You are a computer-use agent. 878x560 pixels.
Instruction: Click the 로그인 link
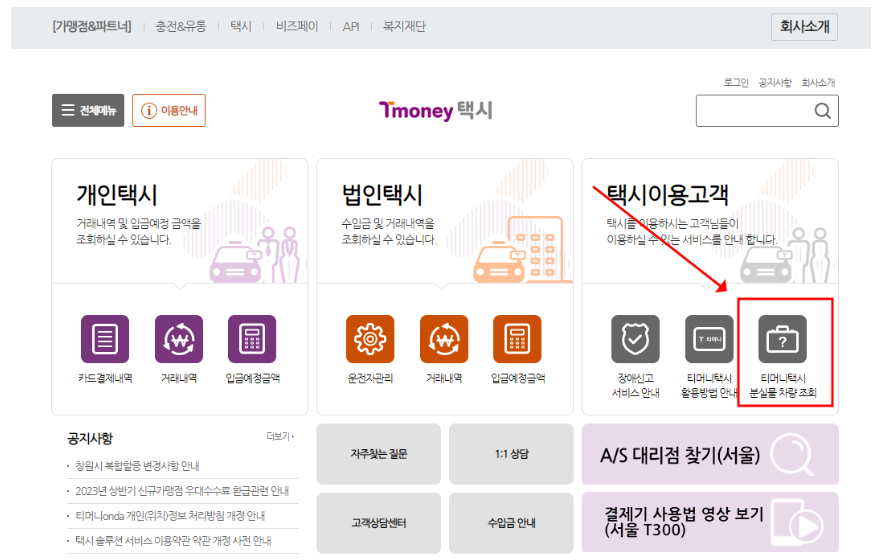[736, 82]
